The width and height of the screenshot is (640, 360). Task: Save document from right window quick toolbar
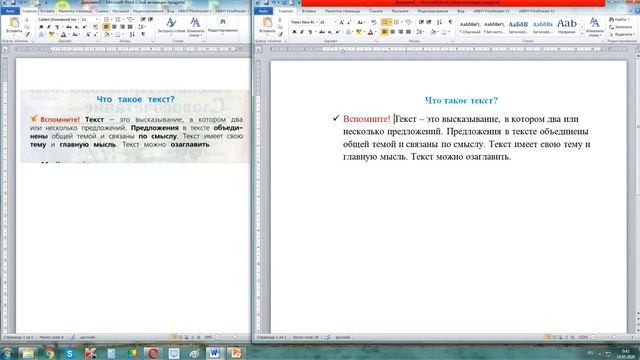(x=266, y=3)
